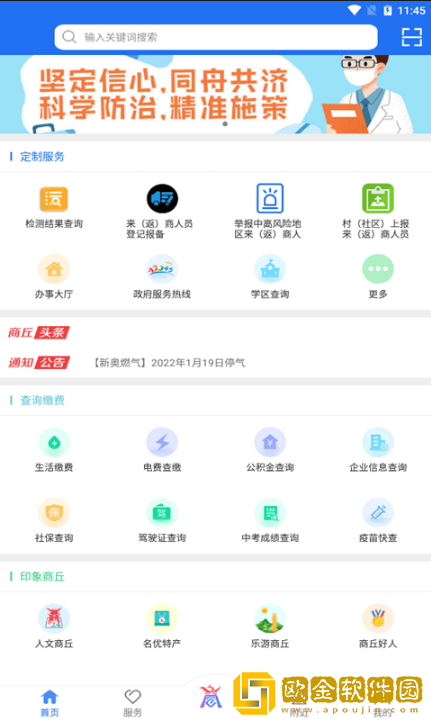Open 政府服务热线 icon
Image resolution: width=431 pixels, height=719 pixels.
click(162, 269)
